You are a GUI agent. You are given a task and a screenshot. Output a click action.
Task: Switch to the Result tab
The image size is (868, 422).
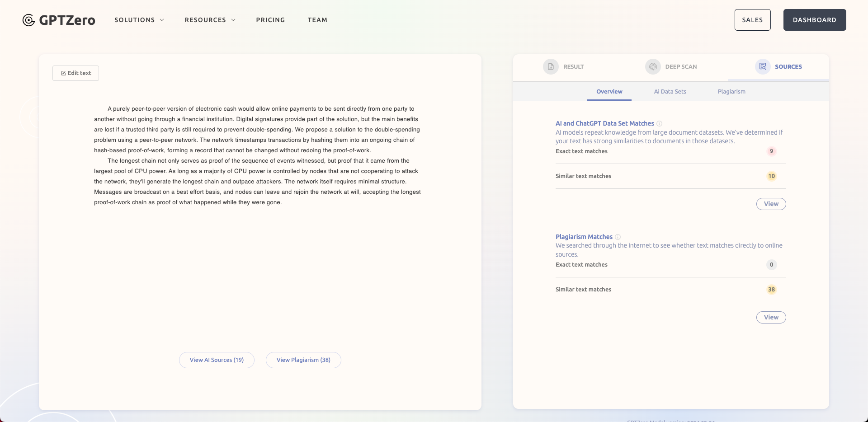563,67
